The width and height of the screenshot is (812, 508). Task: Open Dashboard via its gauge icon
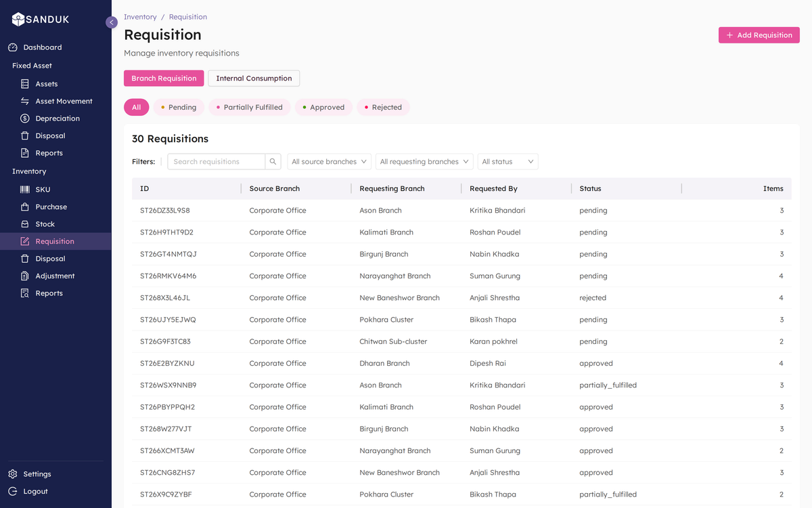point(13,47)
